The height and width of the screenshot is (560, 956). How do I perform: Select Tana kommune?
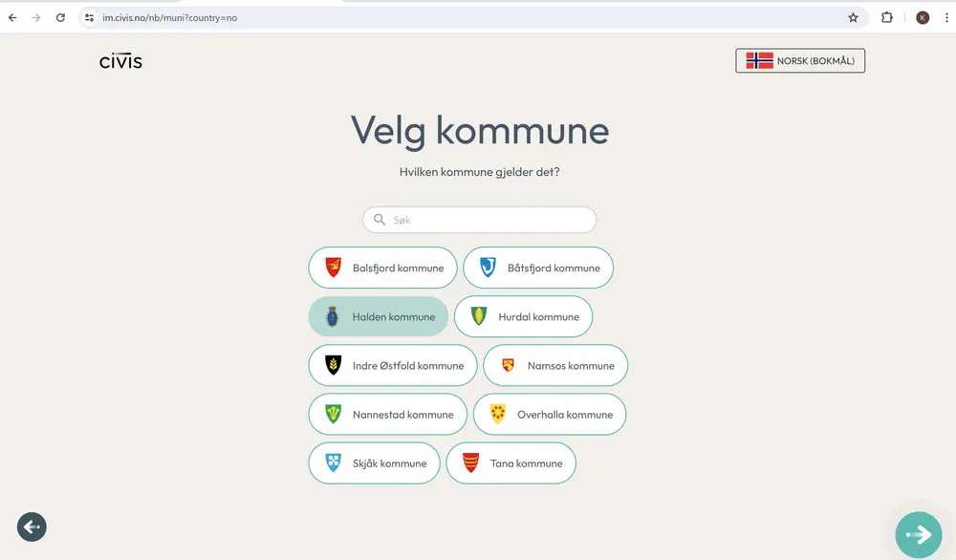511,463
